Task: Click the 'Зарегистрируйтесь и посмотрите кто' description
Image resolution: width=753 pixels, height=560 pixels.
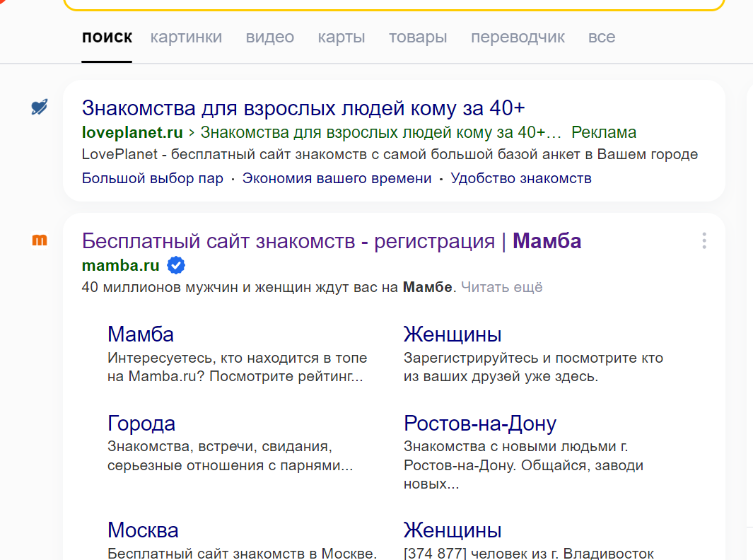Action: click(x=533, y=367)
